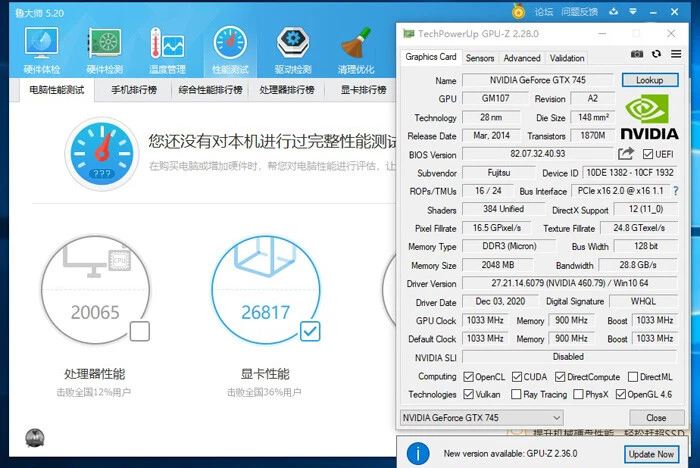Image resolution: width=700 pixels, height=468 pixels.
Task: Toggle the CUDA checkbox
Action: (517, 377)
